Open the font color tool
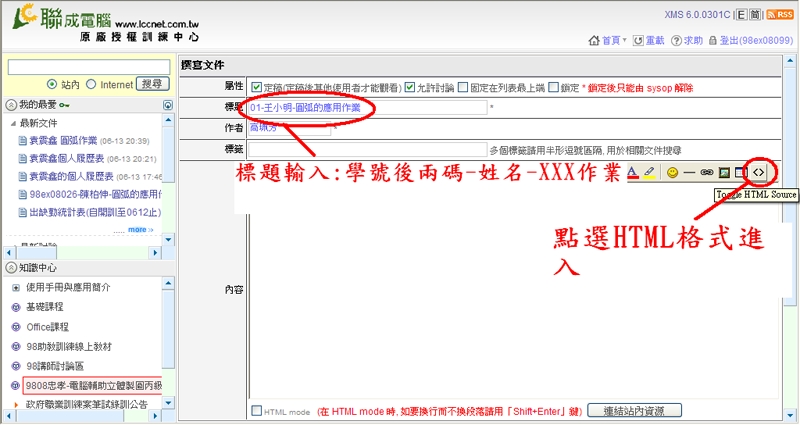This screenshot has width=800, height=425. [632, 172]
